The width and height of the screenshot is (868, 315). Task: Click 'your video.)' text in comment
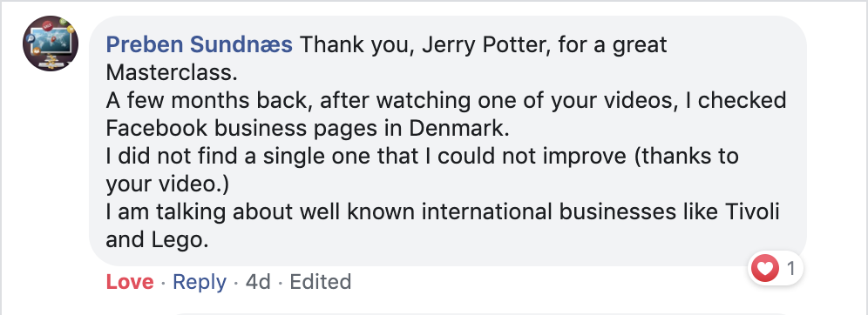[x=167, y=184]
